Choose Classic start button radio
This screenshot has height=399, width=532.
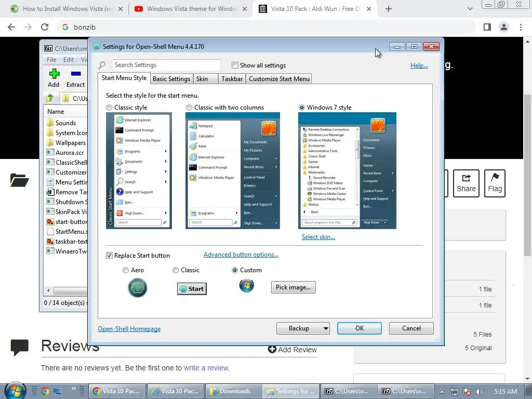point(176,270)
